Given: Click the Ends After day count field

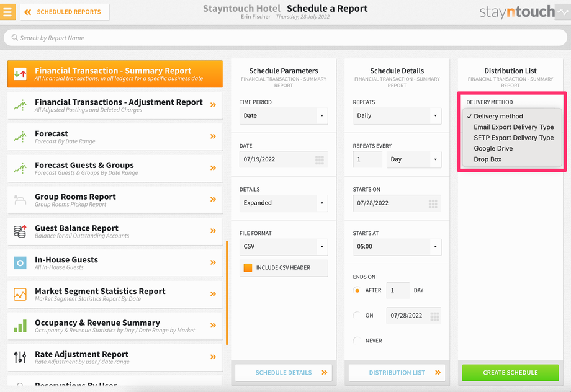Looking at the screenshot, I should [x=398, y=290].
